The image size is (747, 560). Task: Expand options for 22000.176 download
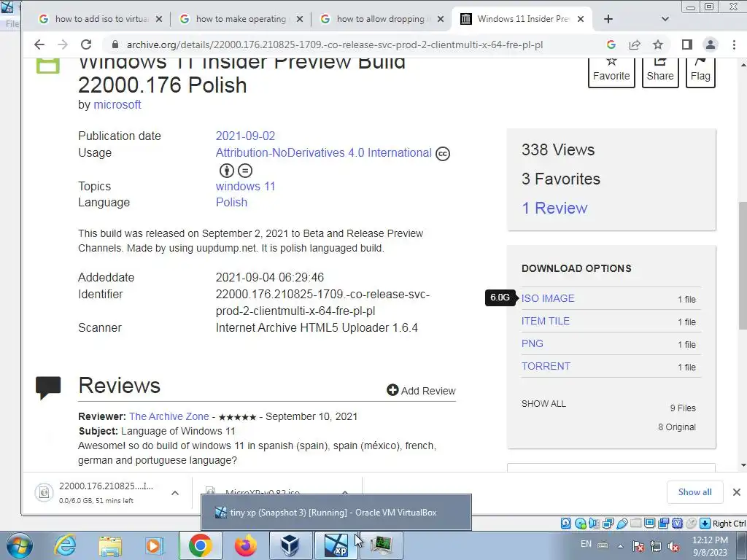pyautogui.click(x=175, y=493)
